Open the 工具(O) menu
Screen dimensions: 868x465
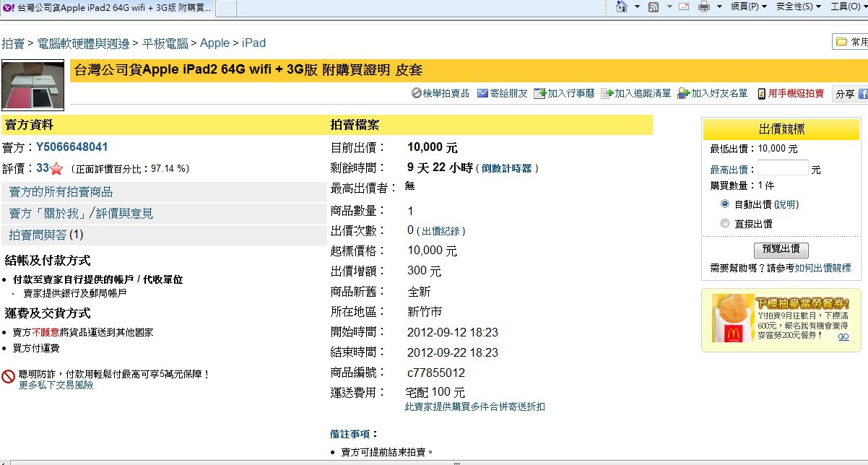pyautogui.click(x=849, y=6)
